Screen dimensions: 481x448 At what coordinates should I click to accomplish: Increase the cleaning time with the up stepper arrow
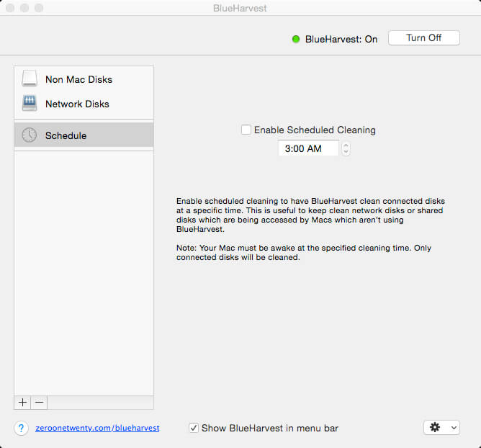(x=346, y=145)
